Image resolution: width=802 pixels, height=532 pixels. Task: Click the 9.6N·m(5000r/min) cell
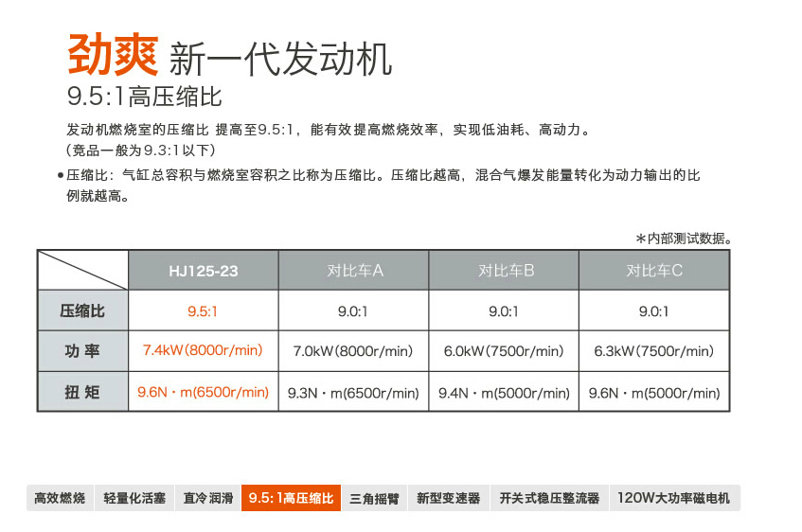click(x=654, y=392)
